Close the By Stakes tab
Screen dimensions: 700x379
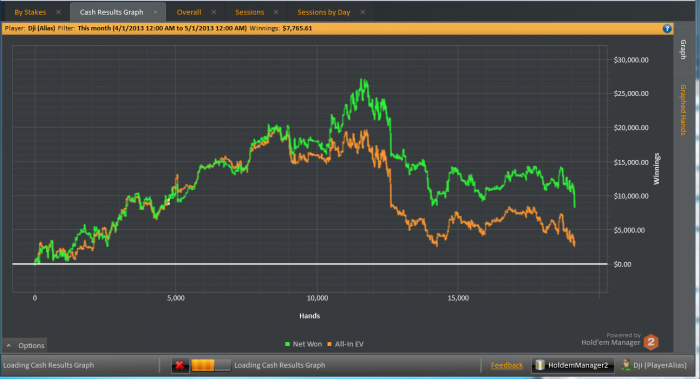tap(58, 12)
